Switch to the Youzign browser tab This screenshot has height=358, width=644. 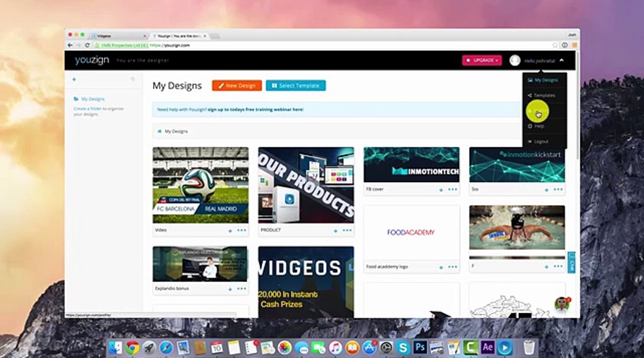click(x=179, y=36)
